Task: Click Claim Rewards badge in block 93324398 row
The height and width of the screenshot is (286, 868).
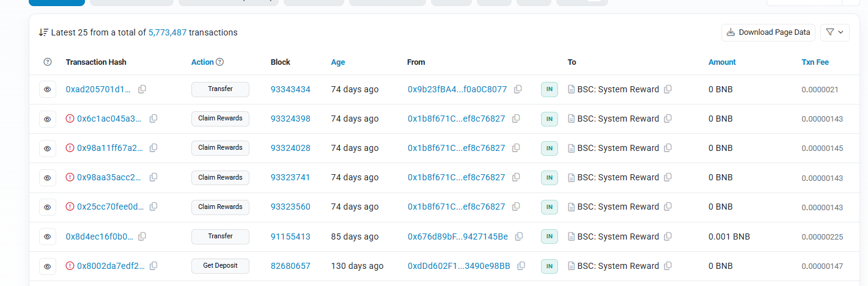Action: [x=220, y=119]
